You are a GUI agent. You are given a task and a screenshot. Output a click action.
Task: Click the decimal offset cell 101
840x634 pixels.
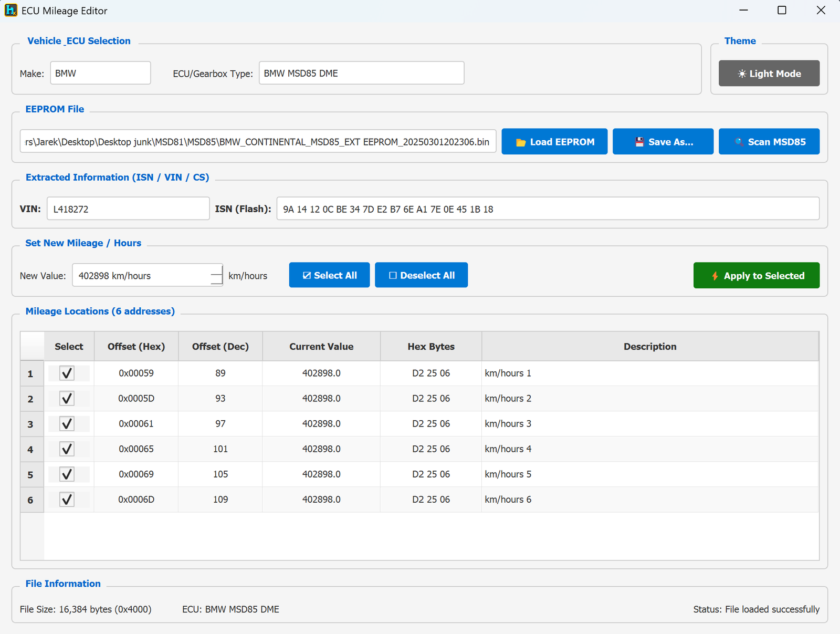click(x=220, y=449)
